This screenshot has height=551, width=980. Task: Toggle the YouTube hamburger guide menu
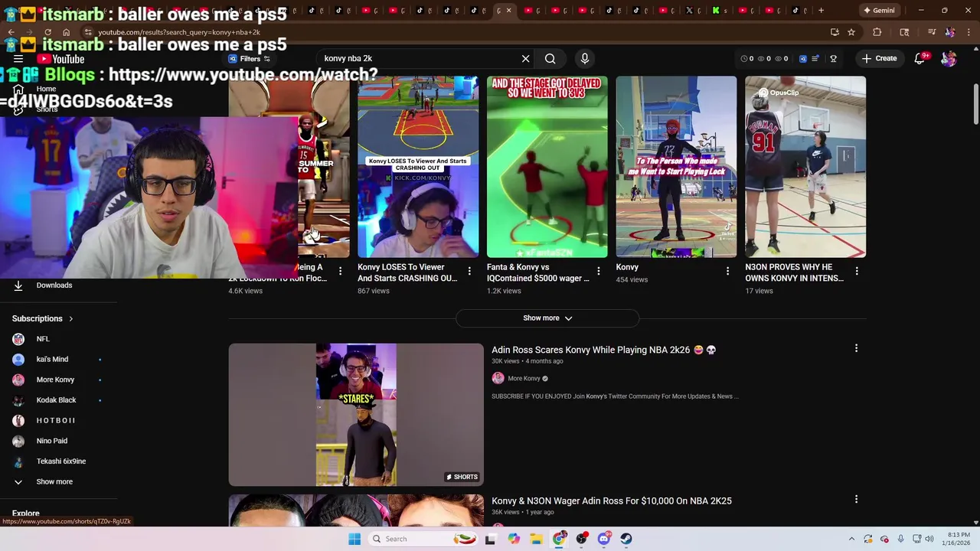coord(18,59)
